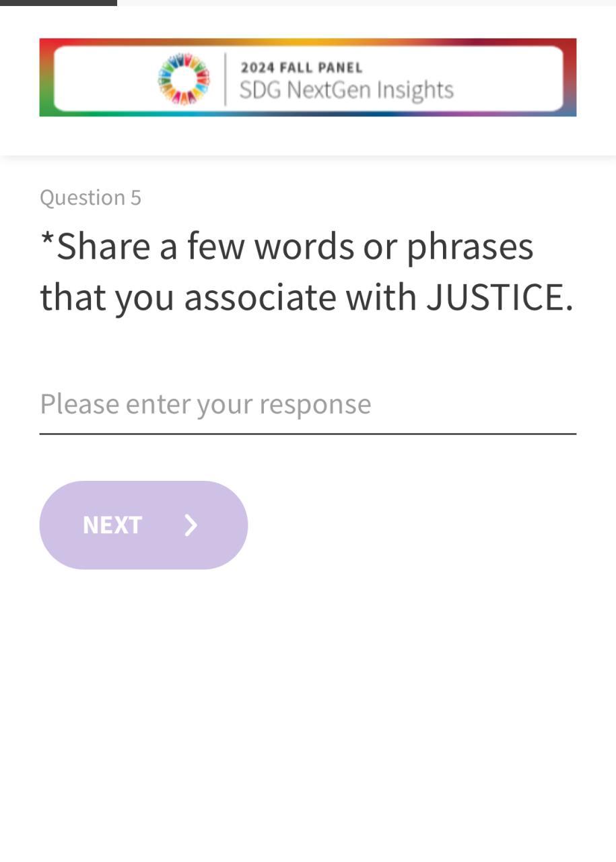The height and width of the screenshot is (862, 616).
Task: Click the dark filled segment of the progress bar
Action: (58, 3)
